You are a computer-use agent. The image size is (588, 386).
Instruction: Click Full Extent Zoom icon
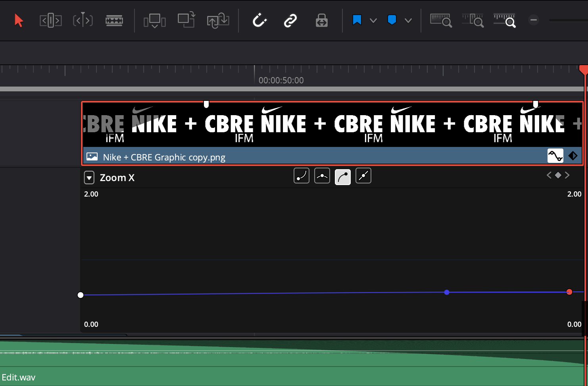click(441, 20)
